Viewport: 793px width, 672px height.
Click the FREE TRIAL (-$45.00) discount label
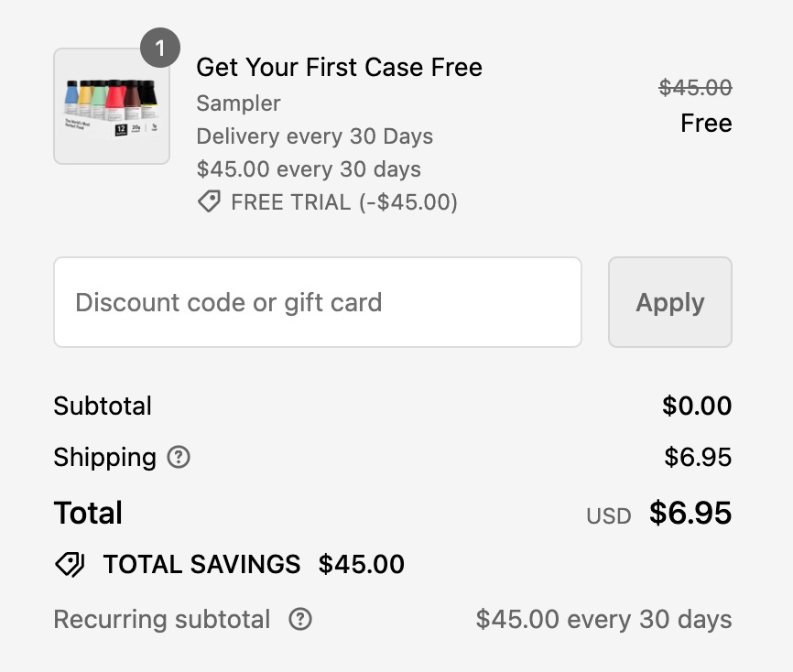pyautogui.click(x=344, y=202)
